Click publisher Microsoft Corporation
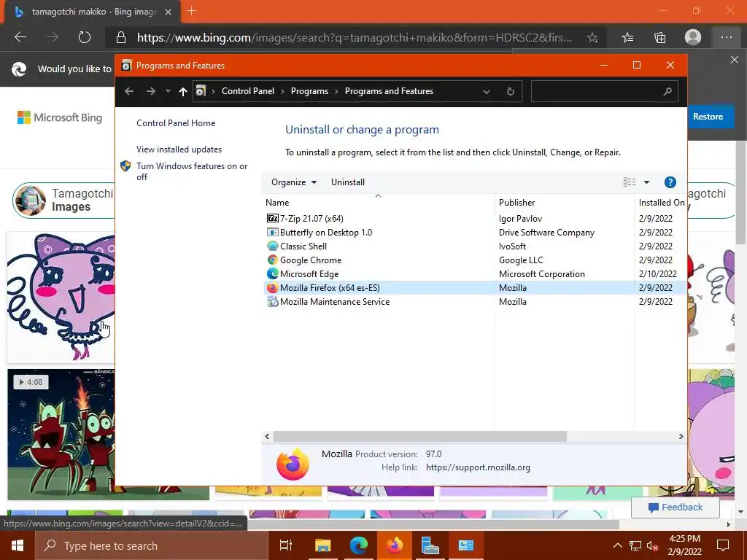Image resolution: width=747 pixels, height=560 pixels. pos(542,274)
